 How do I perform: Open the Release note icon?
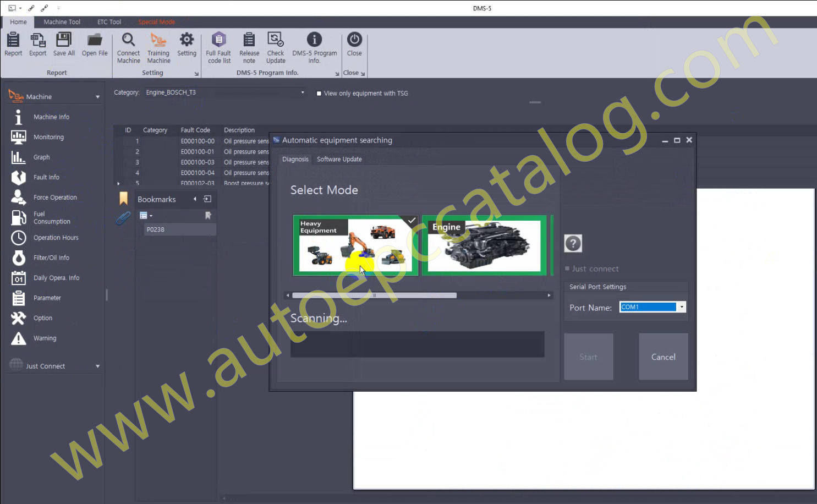249,40
